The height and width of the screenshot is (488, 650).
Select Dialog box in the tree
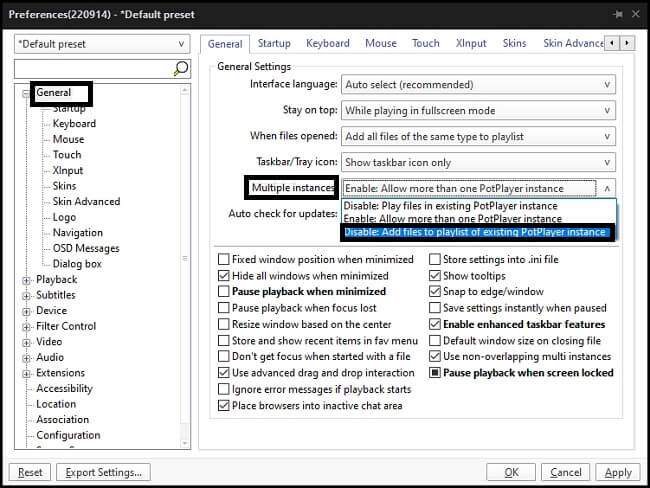coord(77,264)
